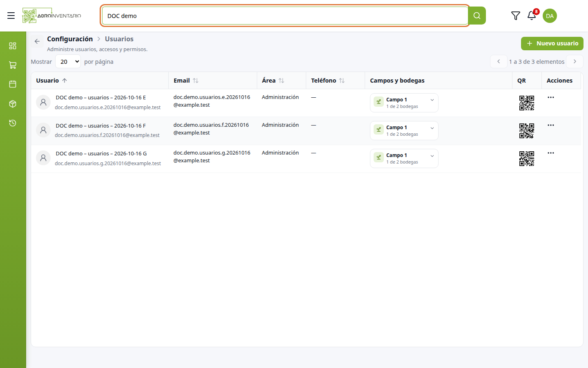Go to next page of results

[575, 61]
